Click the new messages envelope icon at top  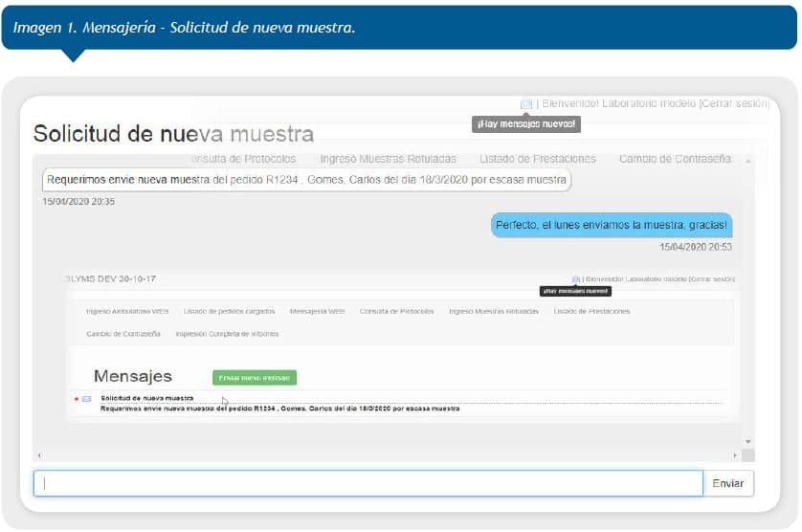click(x=526, y=104)
